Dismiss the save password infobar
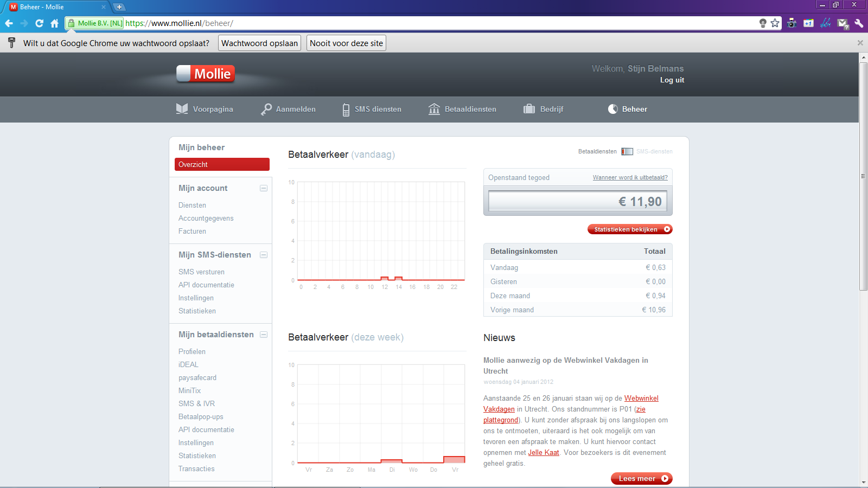Screen dimensions: 868x488 [860, 43]
